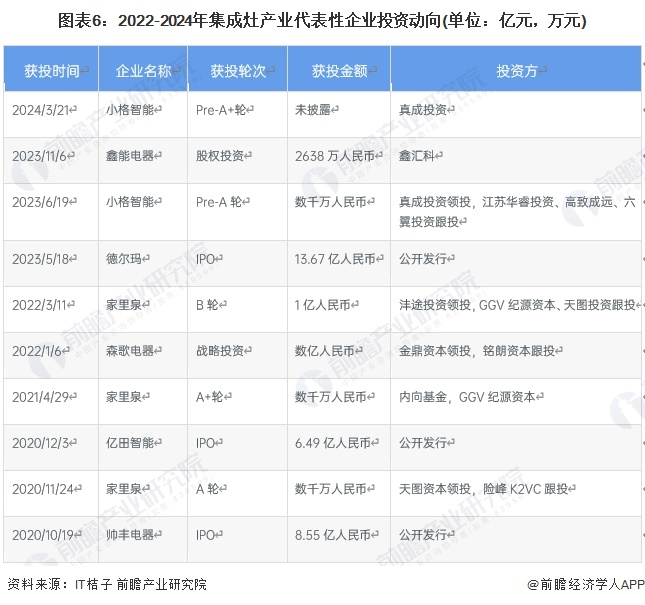Select the date 2020/10/19 cell
The image size is (645, 605).
pos(51,540)
